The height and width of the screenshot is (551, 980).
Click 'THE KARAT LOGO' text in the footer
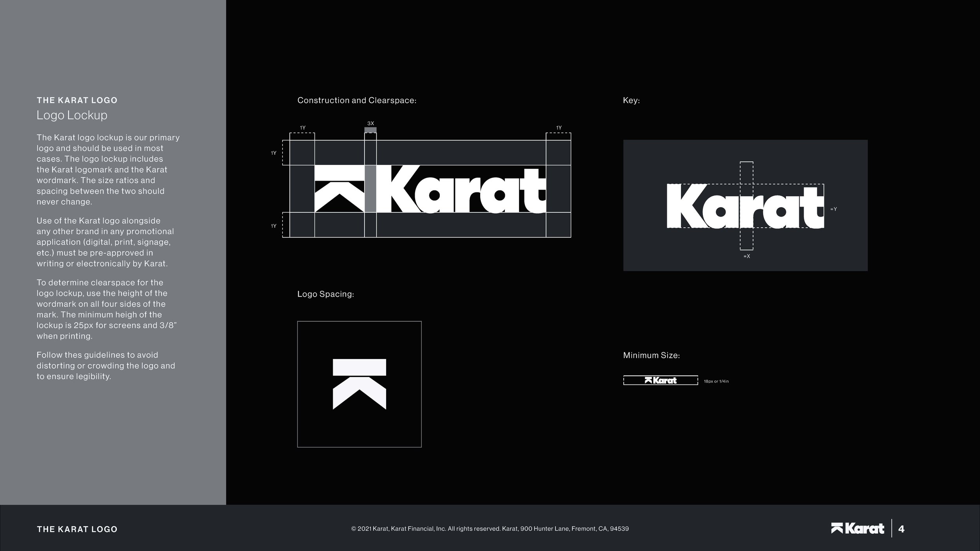(x=77, y=529)
